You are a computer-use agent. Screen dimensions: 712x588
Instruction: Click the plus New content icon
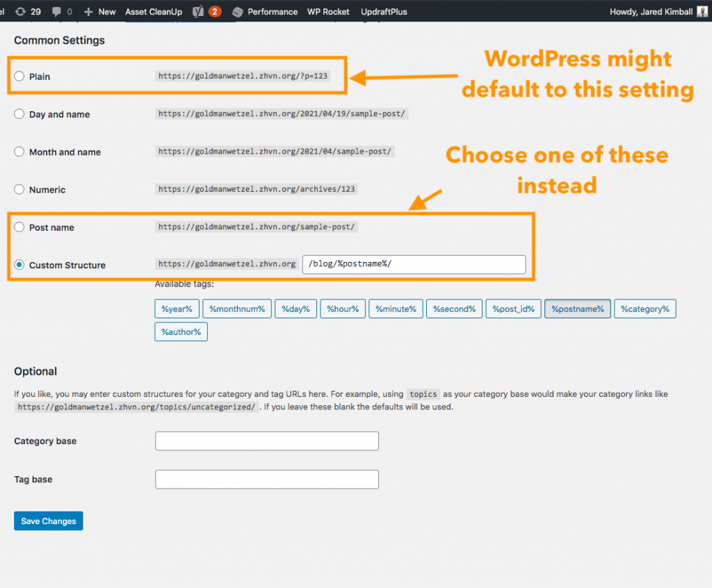coord(88,12)
